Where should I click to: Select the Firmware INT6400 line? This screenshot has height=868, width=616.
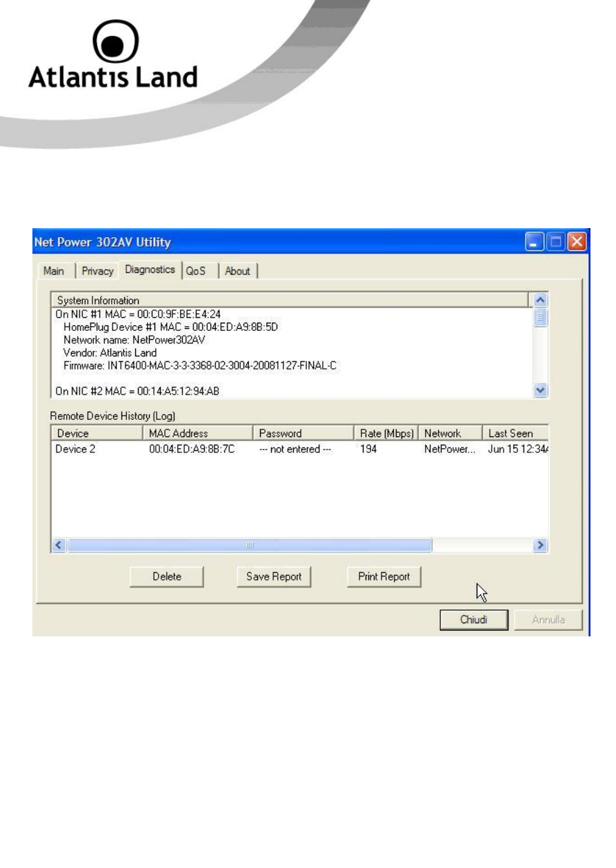[200, 365]
